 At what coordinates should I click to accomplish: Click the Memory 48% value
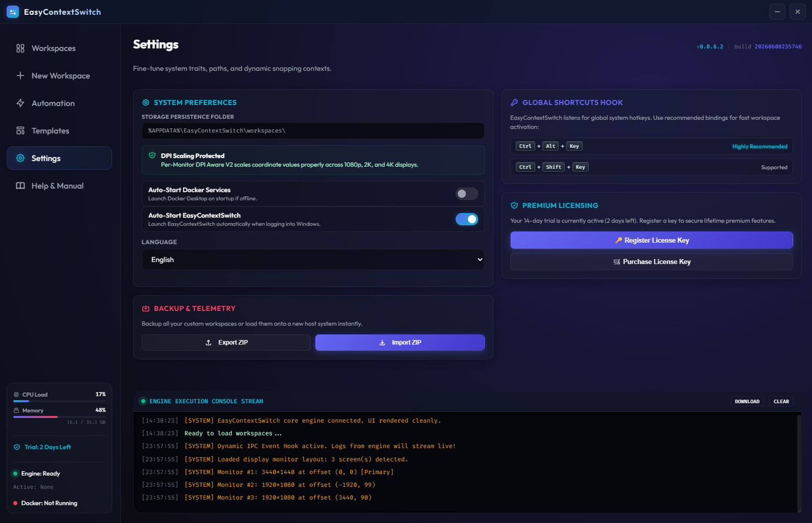(100, 410)
